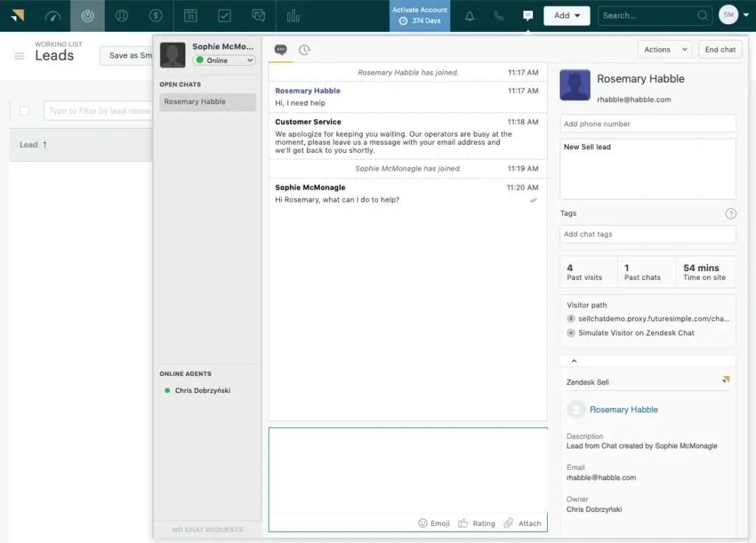Click the Zendesk Sell logo icon in sidebar
The height and width of the screenshot is (543, 756).
726,380
